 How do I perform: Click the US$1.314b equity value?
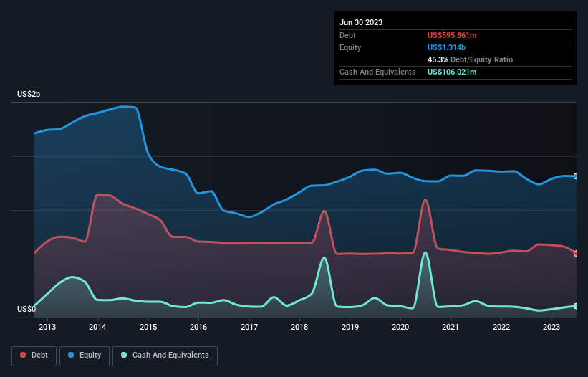(x=446, y=47)
